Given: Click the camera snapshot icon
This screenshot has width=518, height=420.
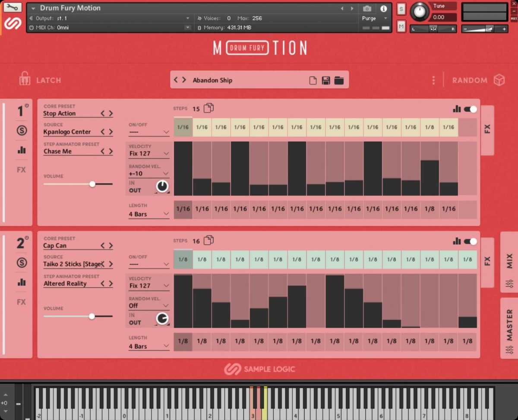Looking at the screenshot, I should [x=367, y=8].
